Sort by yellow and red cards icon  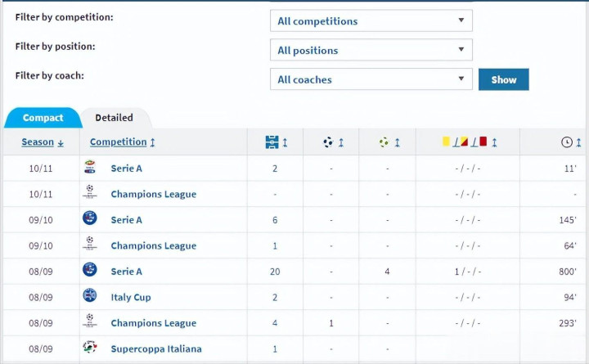click(x=465, y=142)
